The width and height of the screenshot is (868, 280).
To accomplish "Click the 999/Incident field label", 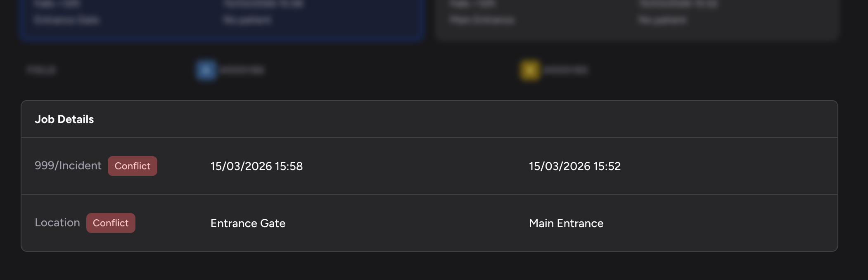I will [68, 166].
